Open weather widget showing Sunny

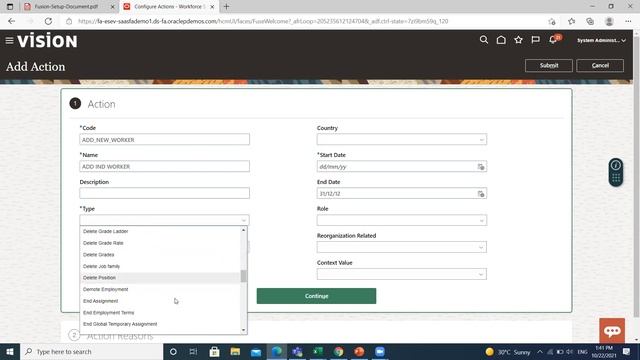pyautogui.click(x=508, y=352)
